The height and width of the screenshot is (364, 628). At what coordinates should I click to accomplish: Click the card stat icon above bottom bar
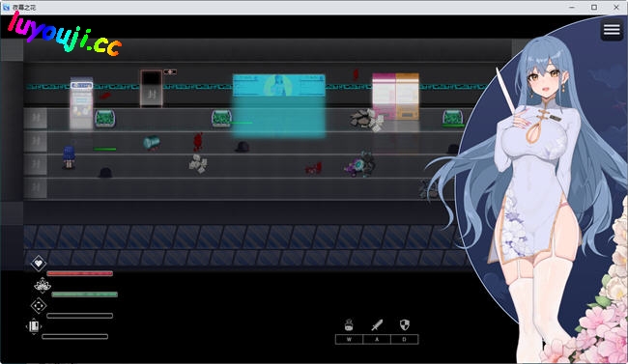(x=34, y=326)
